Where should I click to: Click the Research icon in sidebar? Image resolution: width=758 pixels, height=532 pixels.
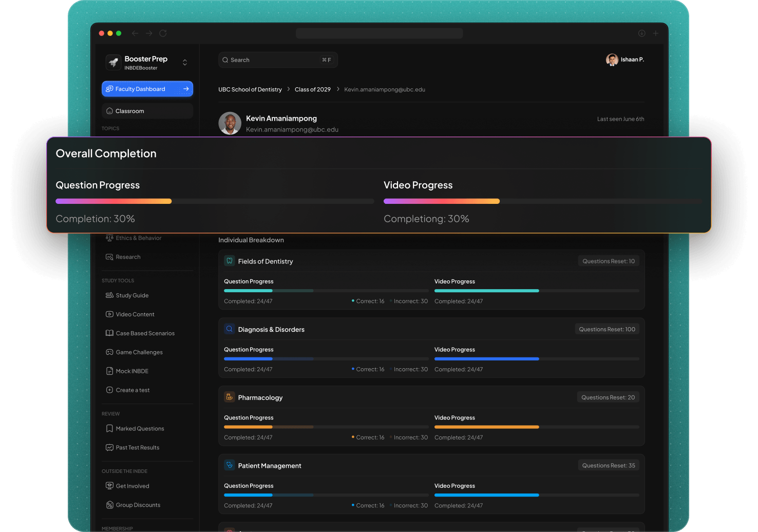109,257
